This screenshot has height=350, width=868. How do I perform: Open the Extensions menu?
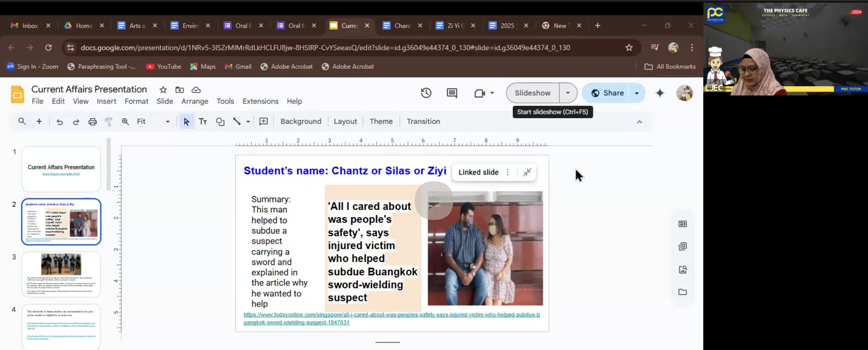[260, 101]
